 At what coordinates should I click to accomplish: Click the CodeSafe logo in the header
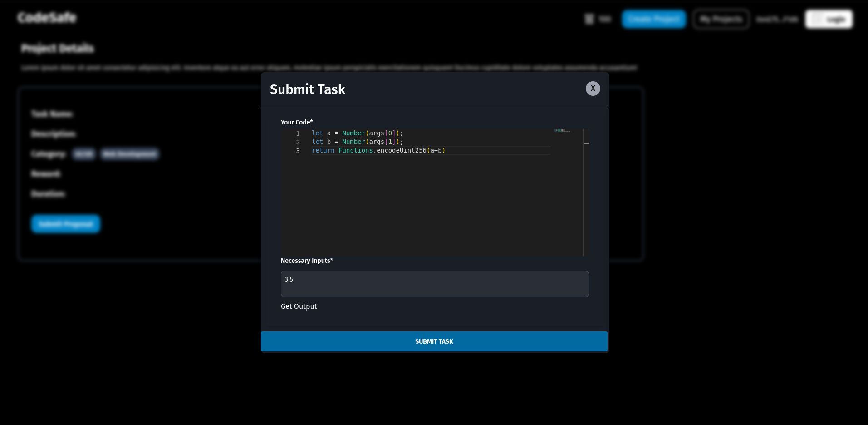tap(47, 18)
